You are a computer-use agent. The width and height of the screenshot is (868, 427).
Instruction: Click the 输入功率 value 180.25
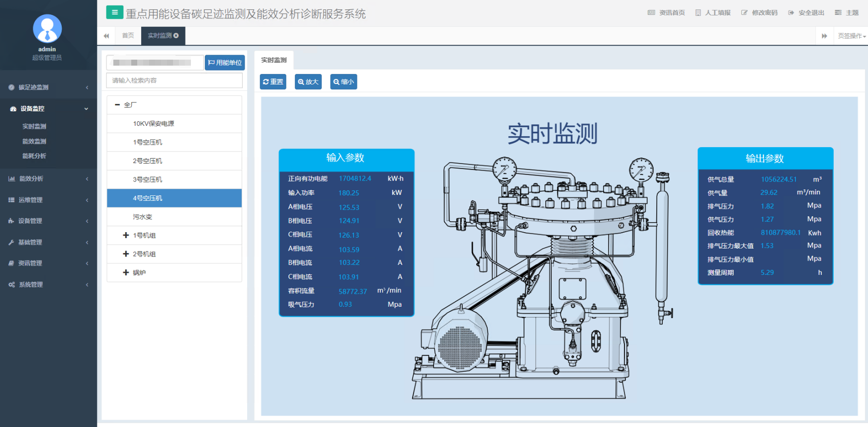click(349, 193)
